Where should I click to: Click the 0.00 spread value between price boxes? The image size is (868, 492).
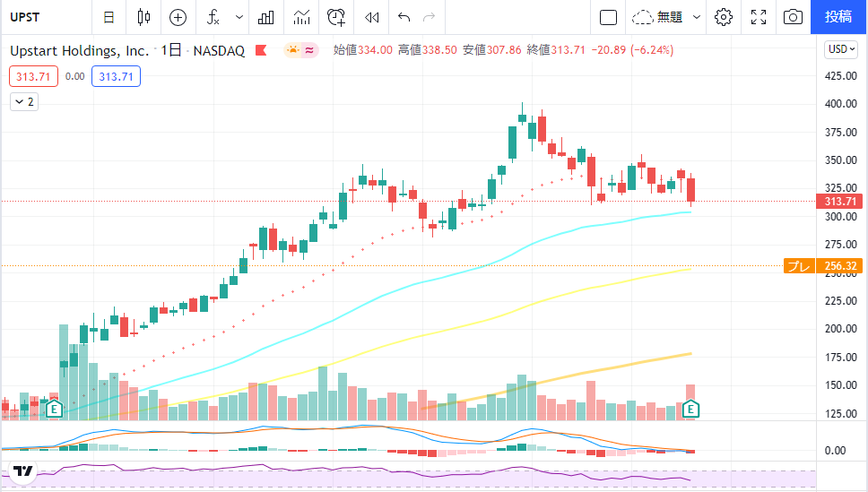(x=74, y=76)
